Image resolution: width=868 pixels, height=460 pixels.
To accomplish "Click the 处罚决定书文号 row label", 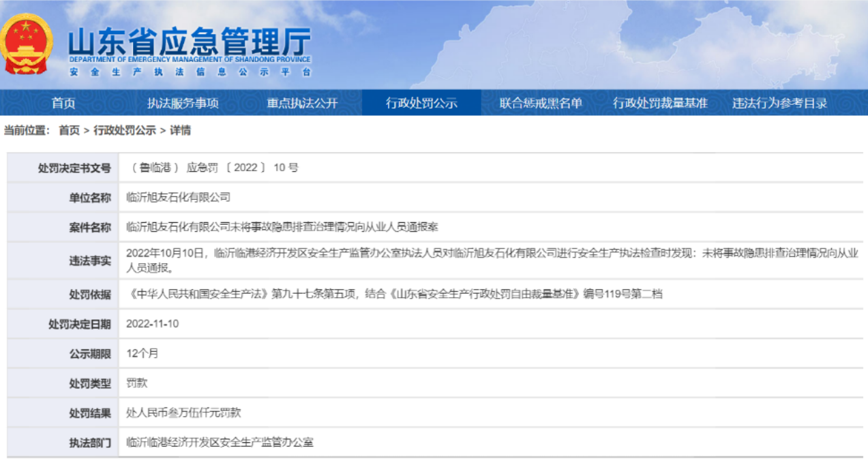I will (74, 168).
